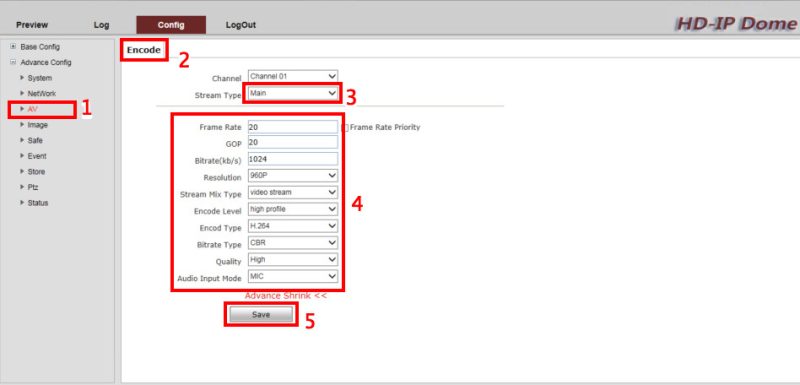The width and height of the screenshot is (800, 385).
Task: Click the Save button
Action: (261, 315)
